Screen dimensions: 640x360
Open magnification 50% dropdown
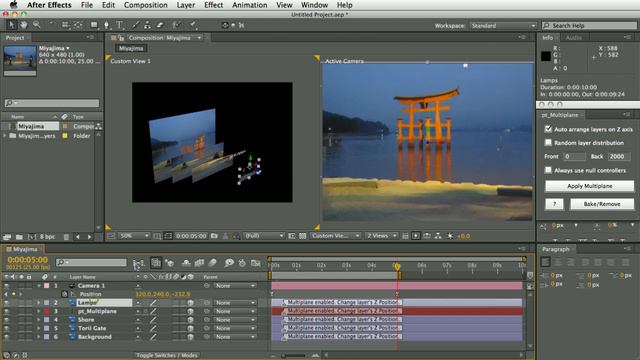click(134, 236)
